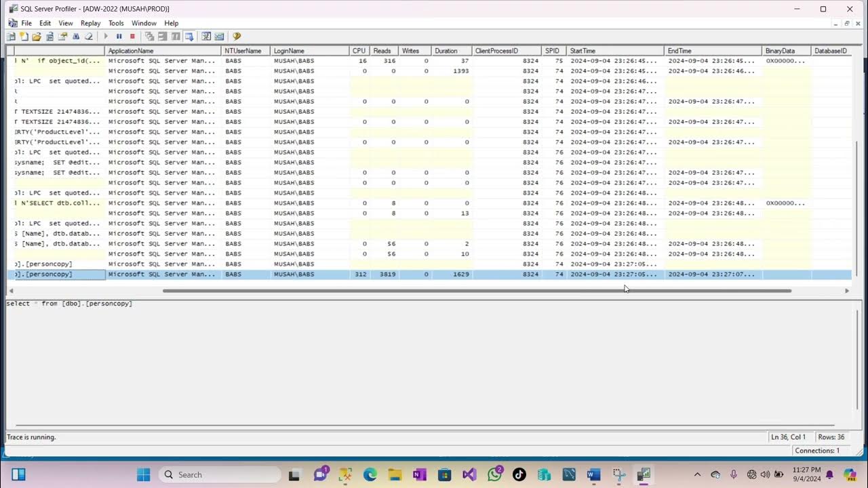Click the LoginName column header
The height and width of the screenshot is (488, 868).
(x=310, y=51)
